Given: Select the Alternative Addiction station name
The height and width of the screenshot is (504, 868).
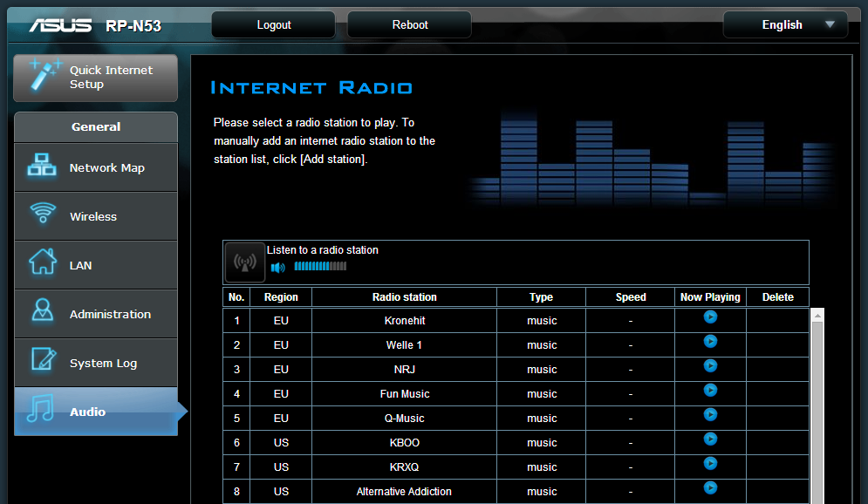Looking at the screenshot, I should click(404, 491).
